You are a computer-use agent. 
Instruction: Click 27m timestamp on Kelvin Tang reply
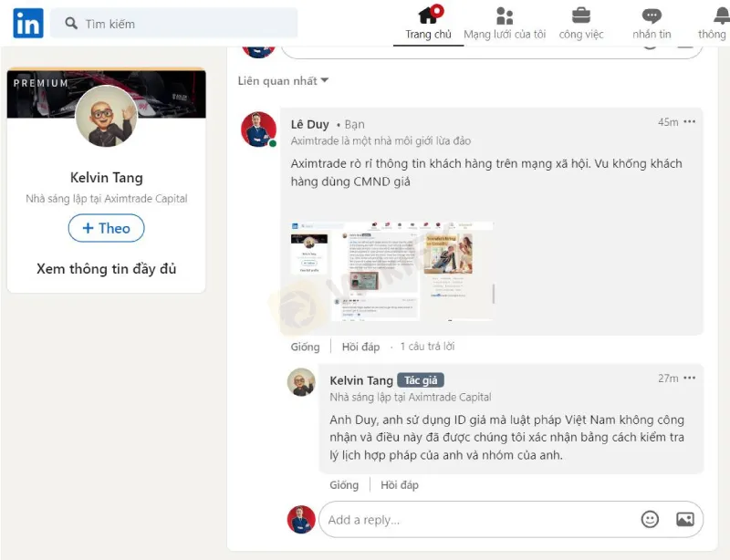(x=668, y=379)
